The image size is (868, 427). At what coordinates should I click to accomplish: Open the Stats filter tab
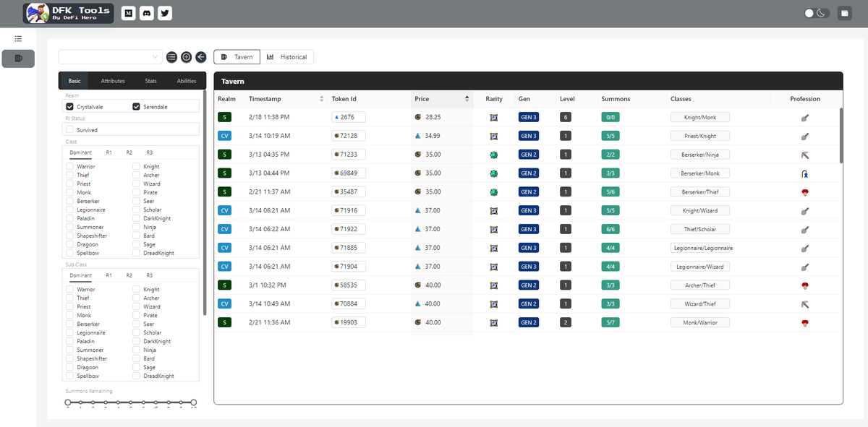coord(150,81)
